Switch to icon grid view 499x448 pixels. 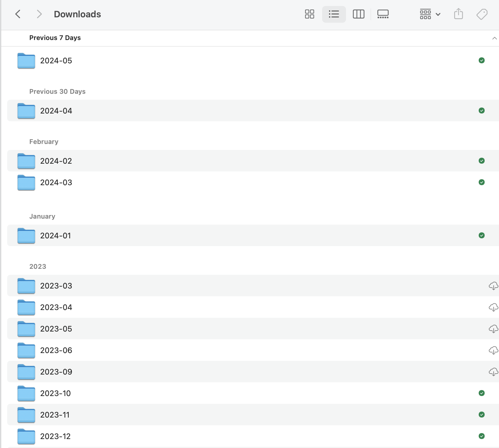[x=309, y=14]
